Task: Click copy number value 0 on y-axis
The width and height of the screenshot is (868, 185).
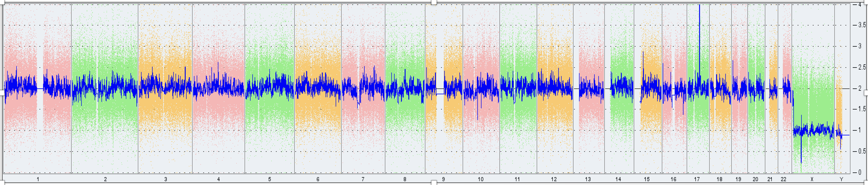Action: (860, 172)
